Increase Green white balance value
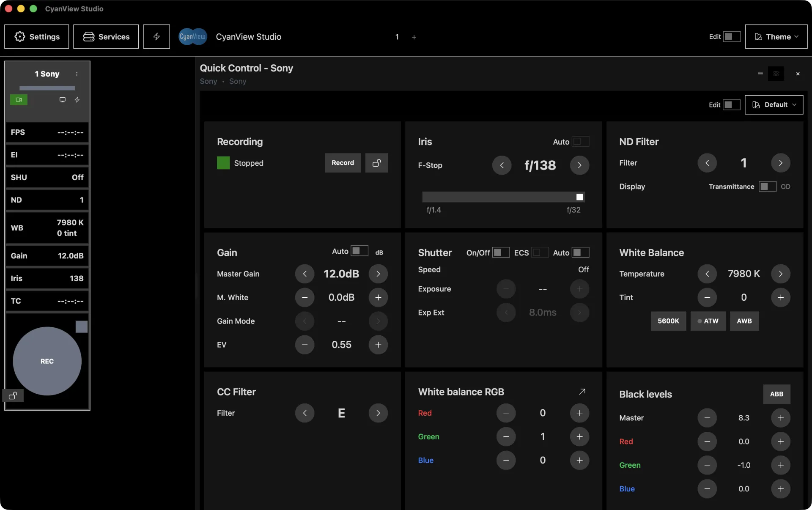 pyautogui.click(x=579, y=436)
